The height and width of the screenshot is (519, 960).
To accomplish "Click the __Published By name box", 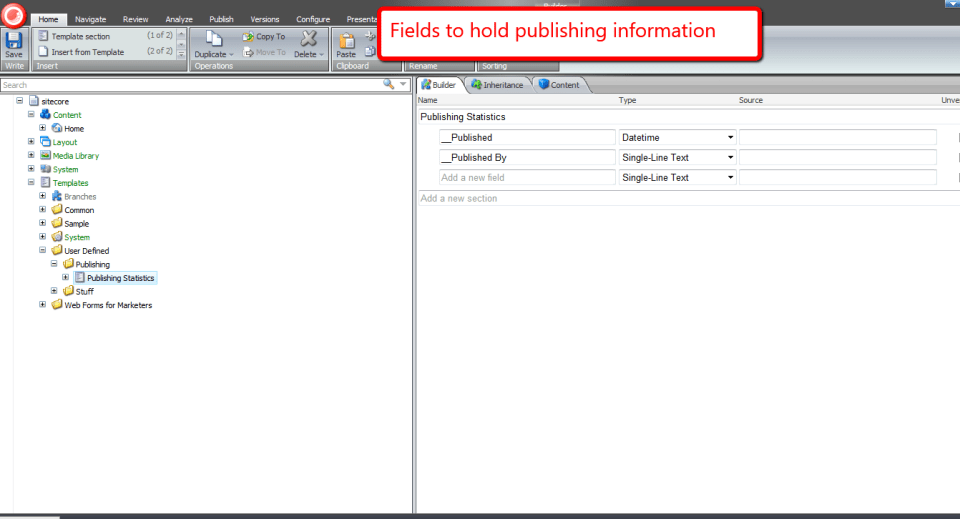I will pos(527,158).
